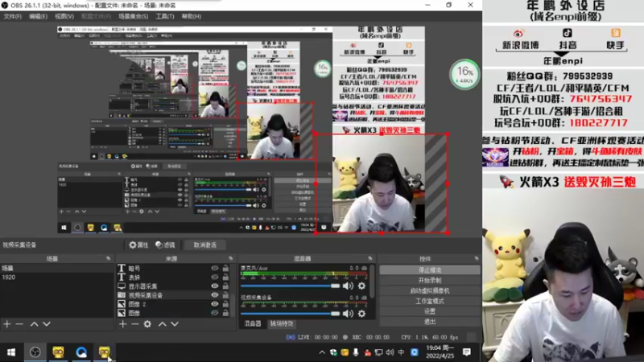644x362 pixels.
Task: Open source properties gear below source list
Action: 147,324
